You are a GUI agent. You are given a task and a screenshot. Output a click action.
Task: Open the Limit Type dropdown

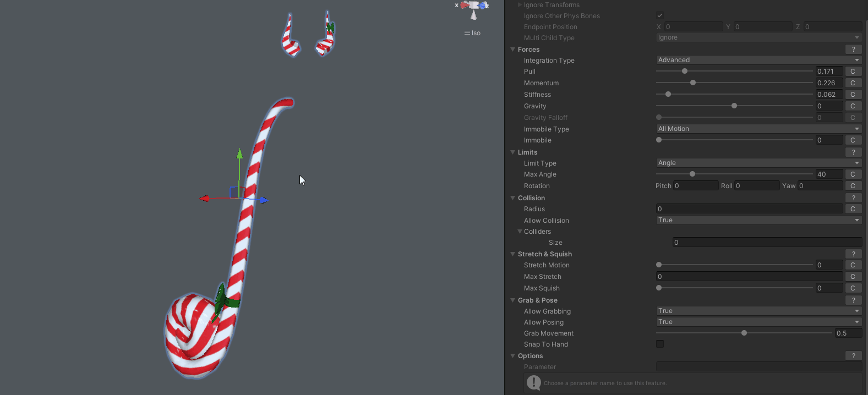coord(758,163)
